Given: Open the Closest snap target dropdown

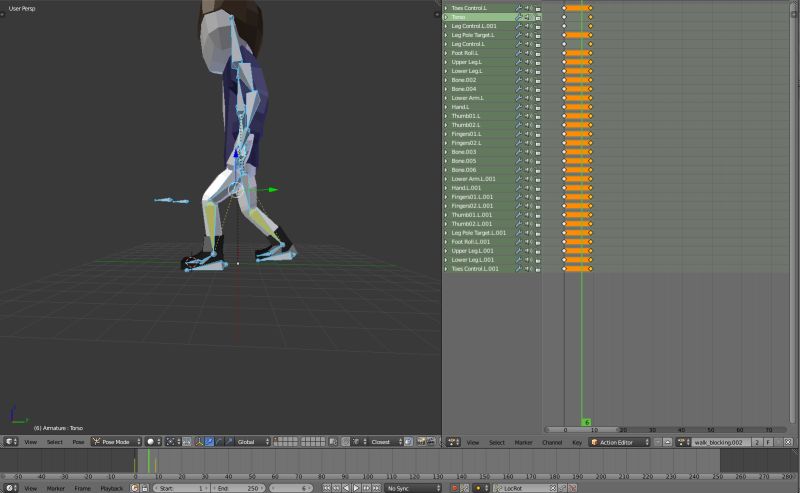Looking at the screenshot, I should (384, 442).
